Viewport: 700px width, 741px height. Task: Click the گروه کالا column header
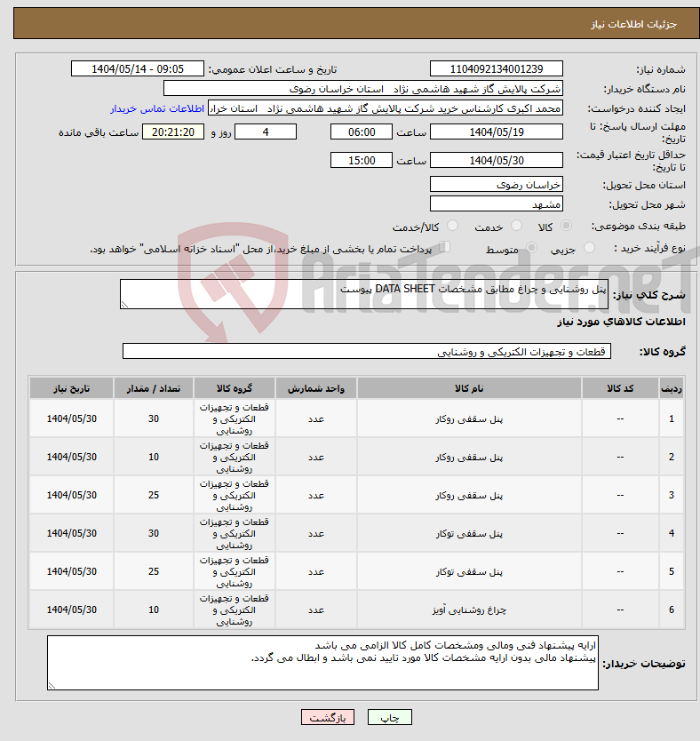(x=235, y=388)
